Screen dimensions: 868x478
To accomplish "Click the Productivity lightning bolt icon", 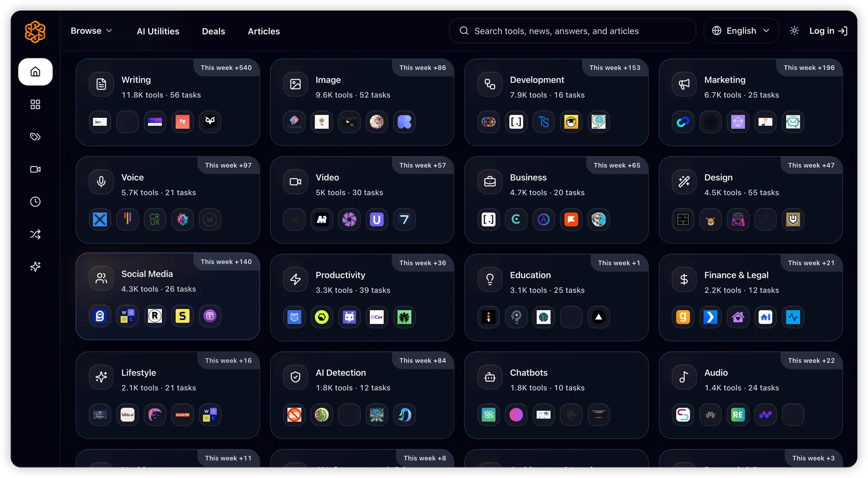I will 296,279.
